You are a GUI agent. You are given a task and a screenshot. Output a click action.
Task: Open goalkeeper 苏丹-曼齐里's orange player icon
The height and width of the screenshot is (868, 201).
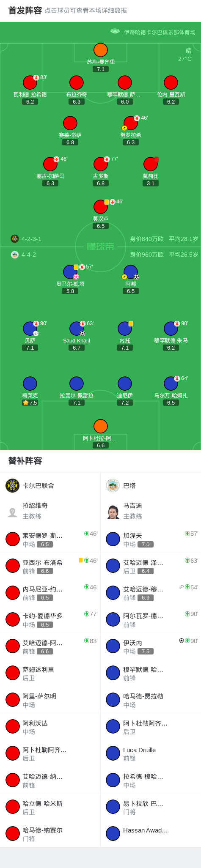coord(101,50)
